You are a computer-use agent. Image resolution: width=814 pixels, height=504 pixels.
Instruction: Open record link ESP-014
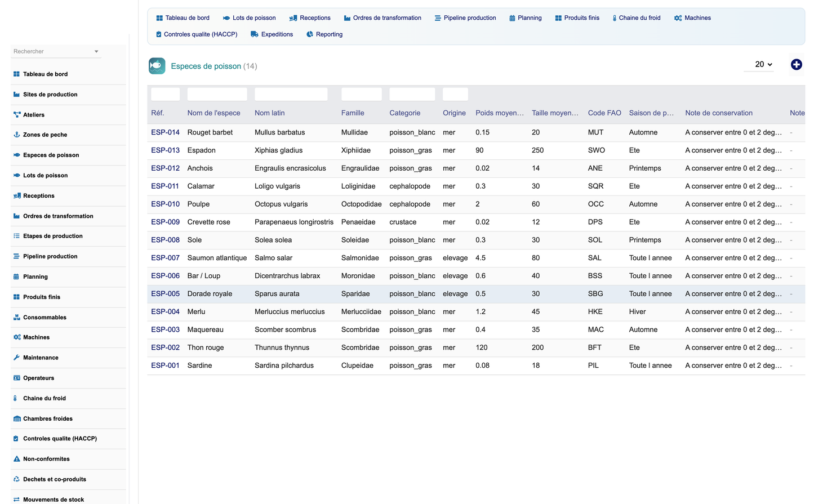165,132
